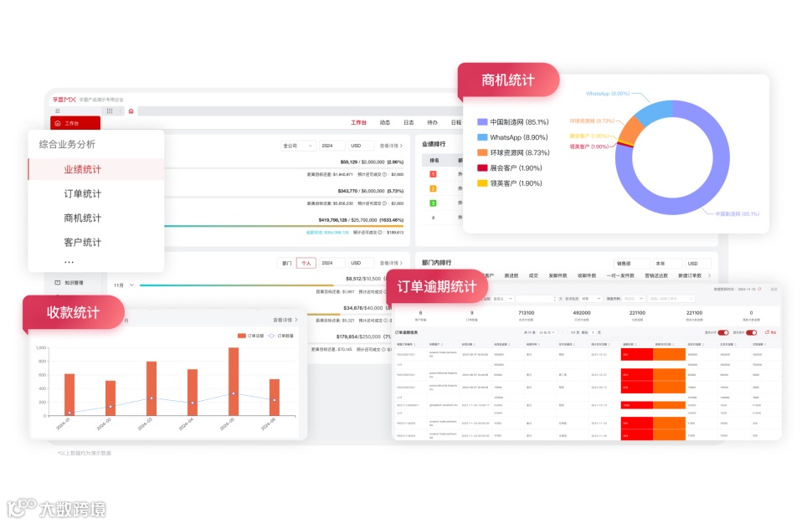Image resolution: width=812 pixels, height=524 pixels.
Task: Click rank badge 1 in 业绩排行
Action: [433, 174]
